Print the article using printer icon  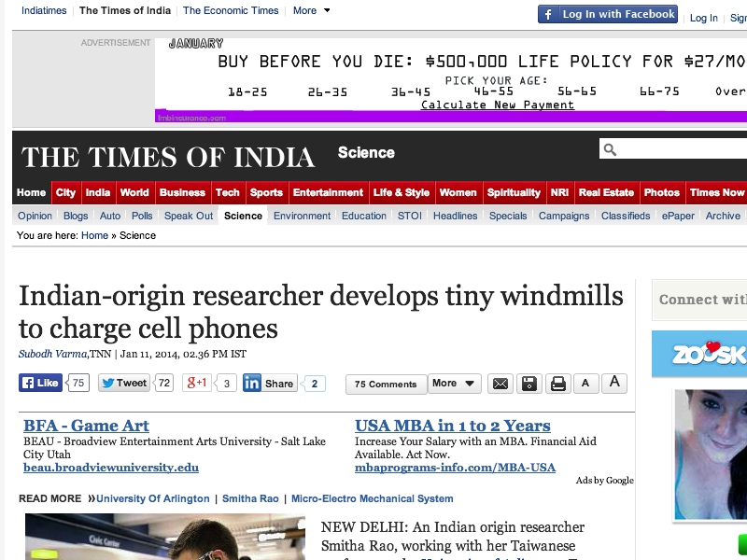click(558, 384)
